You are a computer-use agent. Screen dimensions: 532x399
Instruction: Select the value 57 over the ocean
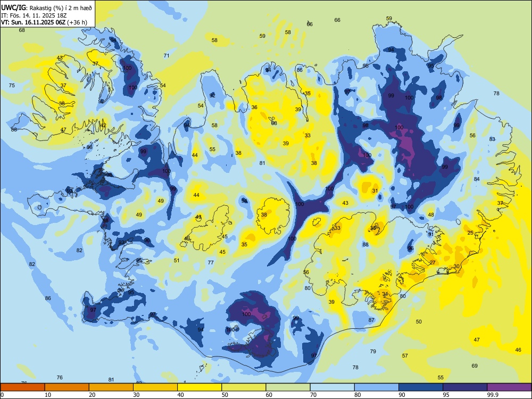[405, 356]
